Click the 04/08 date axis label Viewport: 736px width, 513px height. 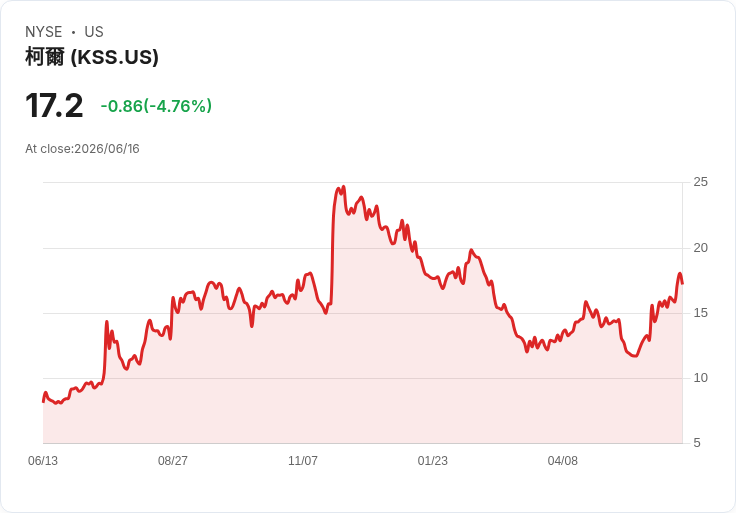(562, 461)
